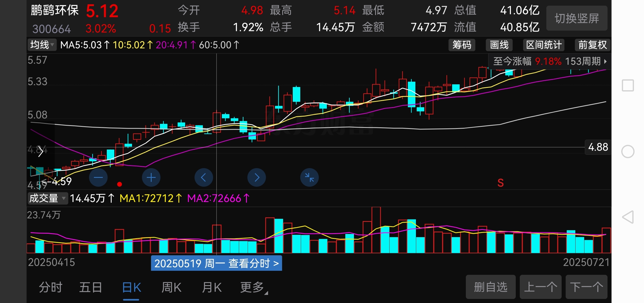Image resolution: width=644 pixels, height=303 pixels.
Task: Open the 均线 indicator dropdown
Action: [42, 45]
